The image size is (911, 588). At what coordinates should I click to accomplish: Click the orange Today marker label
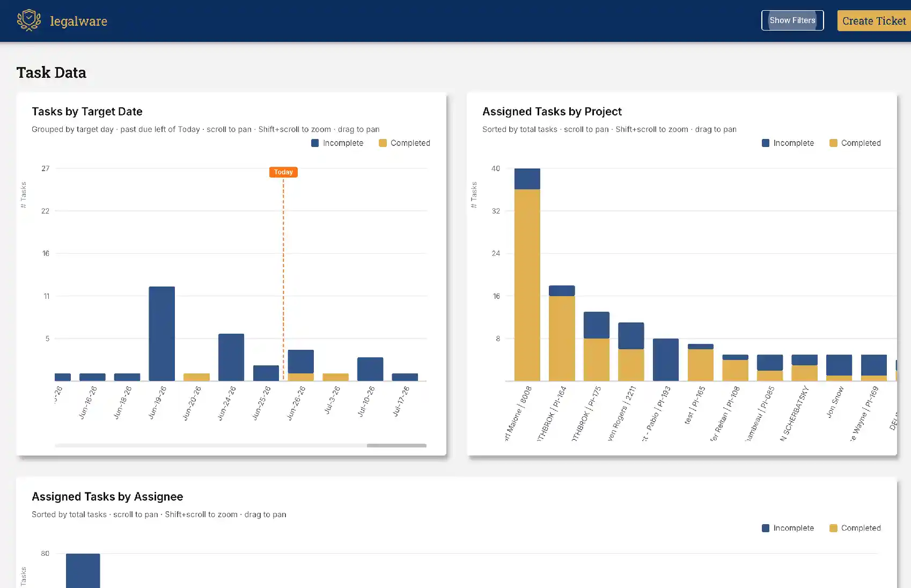coord(283,172)
